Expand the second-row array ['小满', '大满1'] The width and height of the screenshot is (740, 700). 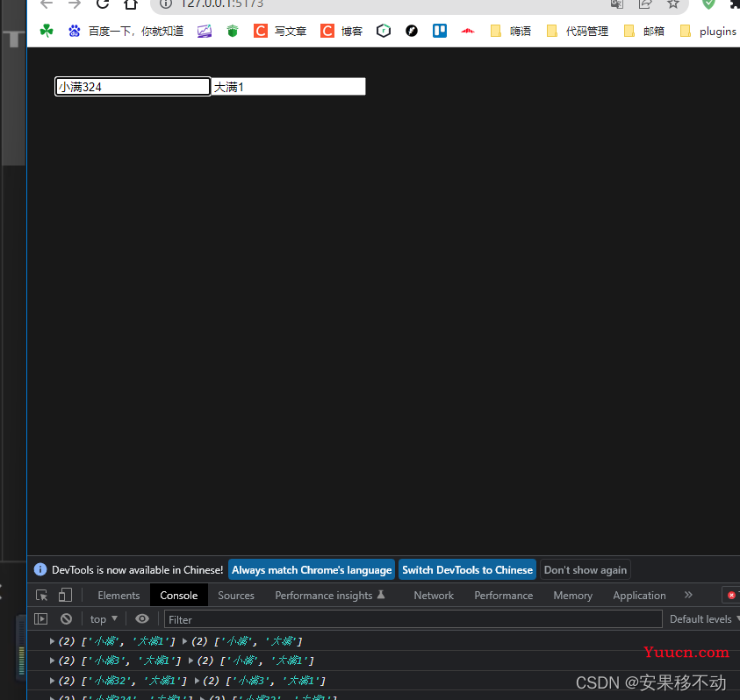pyautogui.click(x=191, y=661)
